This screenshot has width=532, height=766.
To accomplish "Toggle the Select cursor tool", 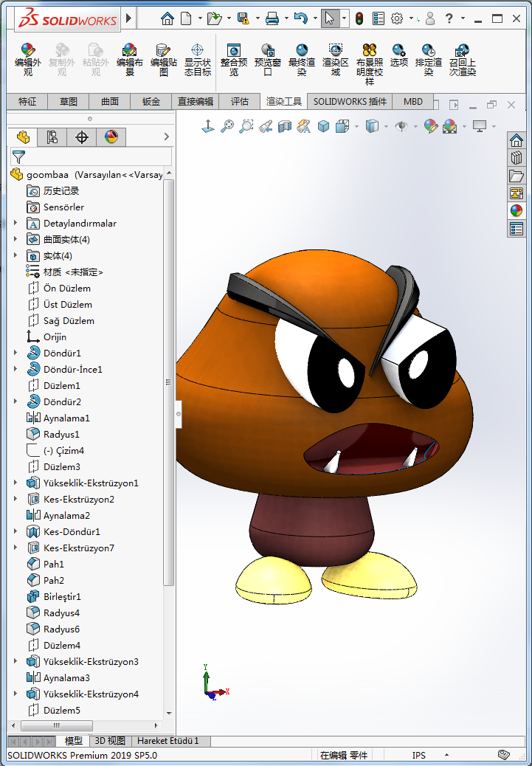I will (x=330, y=18).
